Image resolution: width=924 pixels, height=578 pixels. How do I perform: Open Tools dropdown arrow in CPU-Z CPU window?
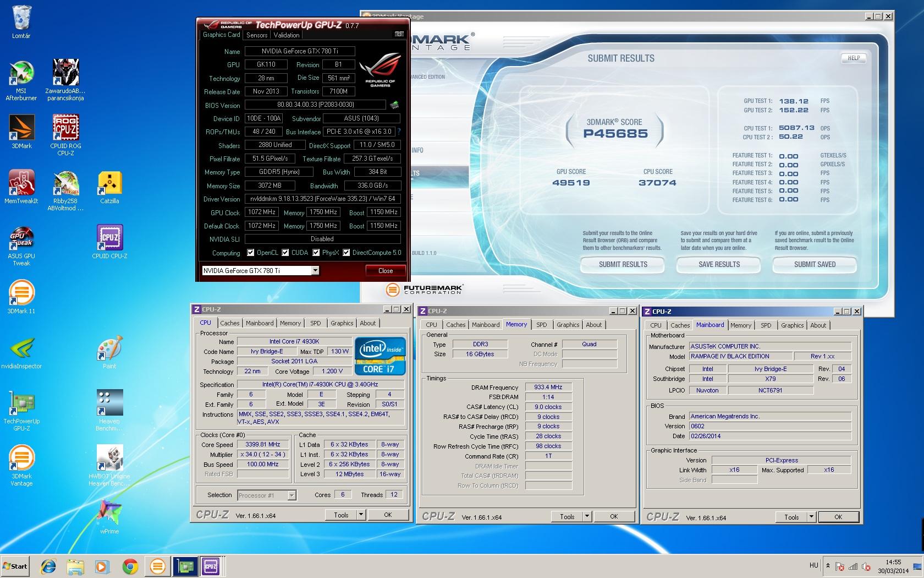pos(361,515)
